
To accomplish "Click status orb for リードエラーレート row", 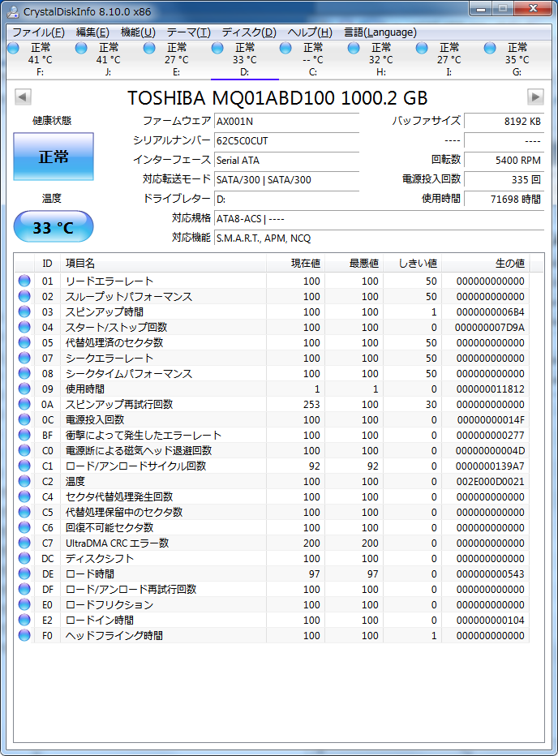I will (x=24, y=281).
